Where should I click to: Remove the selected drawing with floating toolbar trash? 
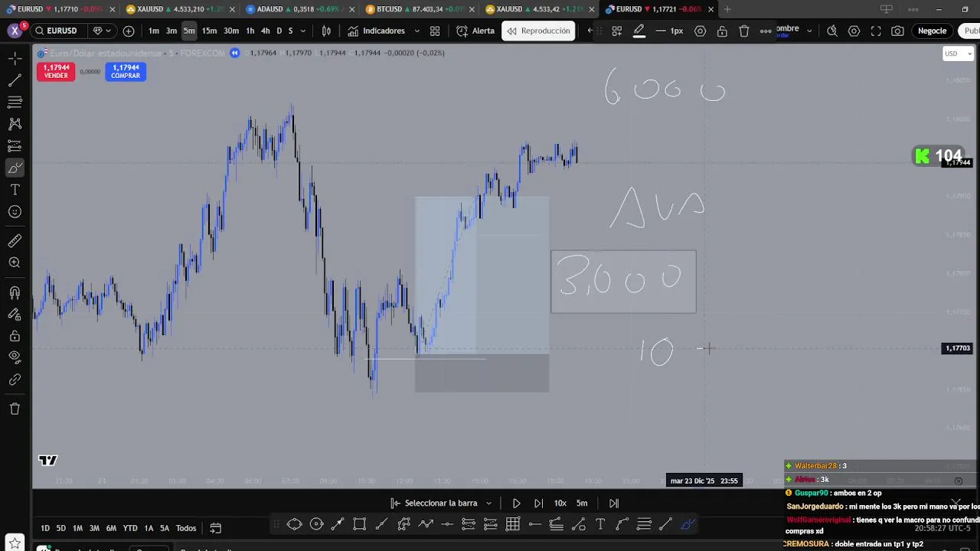(744, 31)
